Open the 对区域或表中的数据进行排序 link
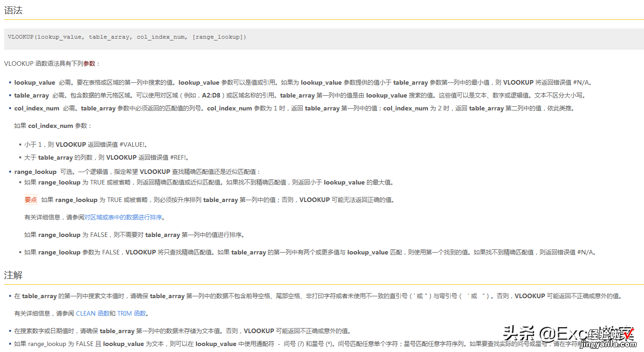 click(x=123, y=217)
